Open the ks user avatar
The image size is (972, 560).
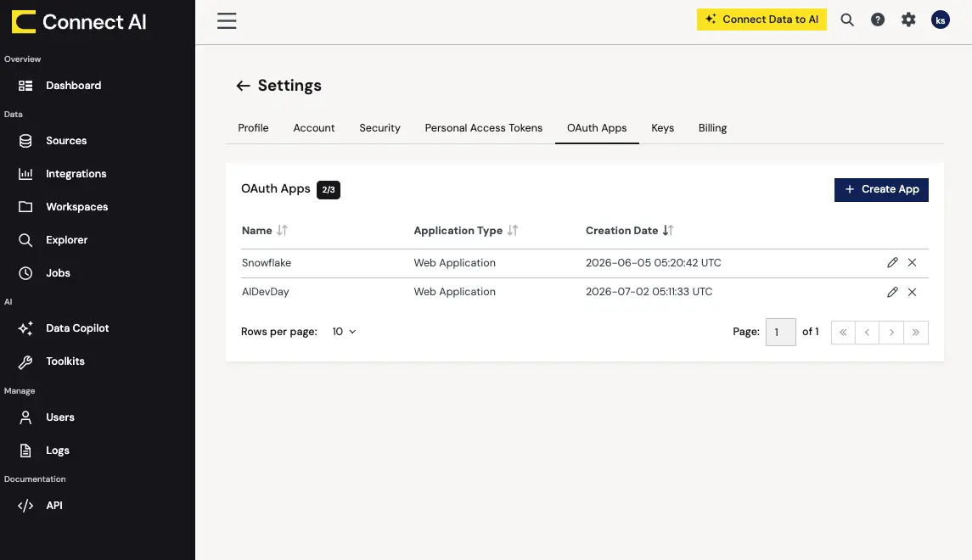(x=941, y=20)
